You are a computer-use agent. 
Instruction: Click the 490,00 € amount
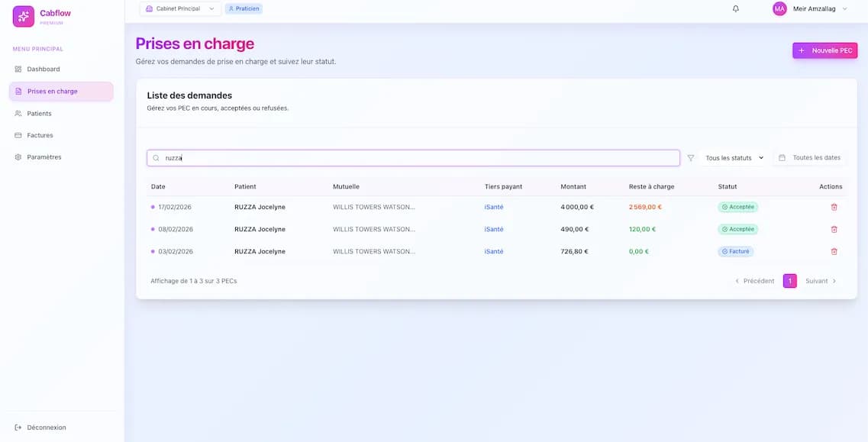(575, 229)
